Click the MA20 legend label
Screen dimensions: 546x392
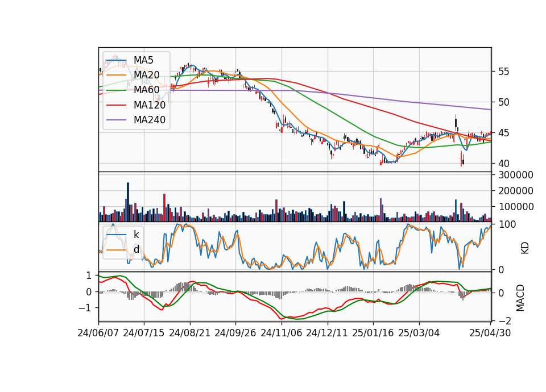coord(146,75)
